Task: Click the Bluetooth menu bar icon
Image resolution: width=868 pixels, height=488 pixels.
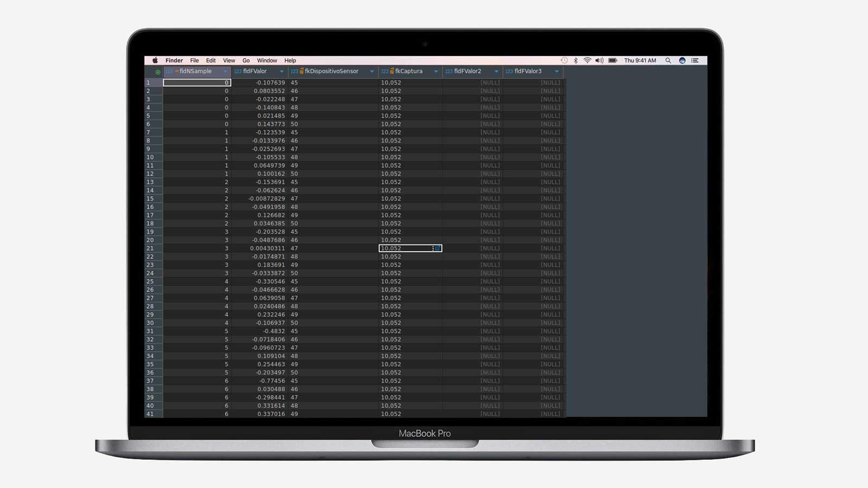Action: (x=576, y=61)
